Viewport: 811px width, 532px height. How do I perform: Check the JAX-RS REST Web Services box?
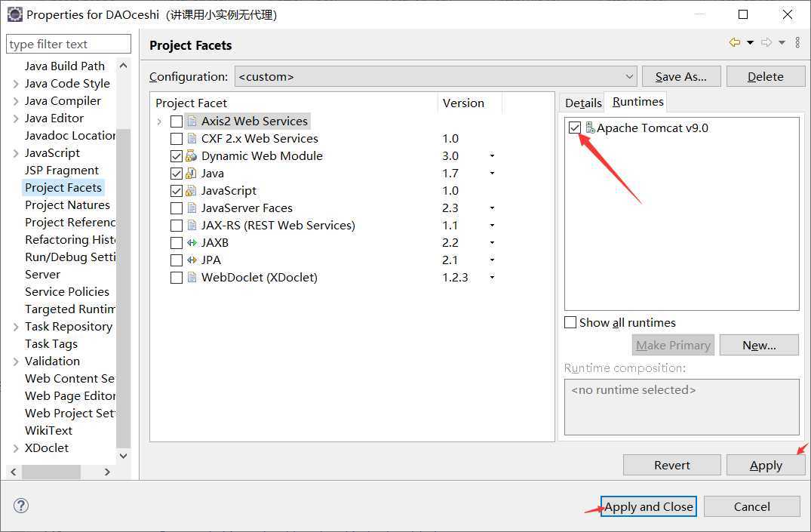click(x=177, y=226)
